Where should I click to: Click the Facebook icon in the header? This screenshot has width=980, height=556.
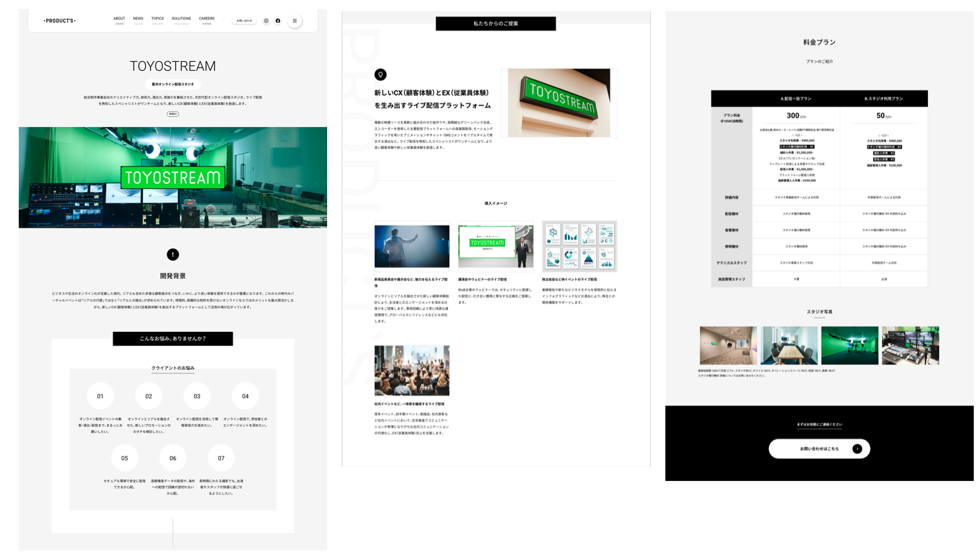point(278,21)
